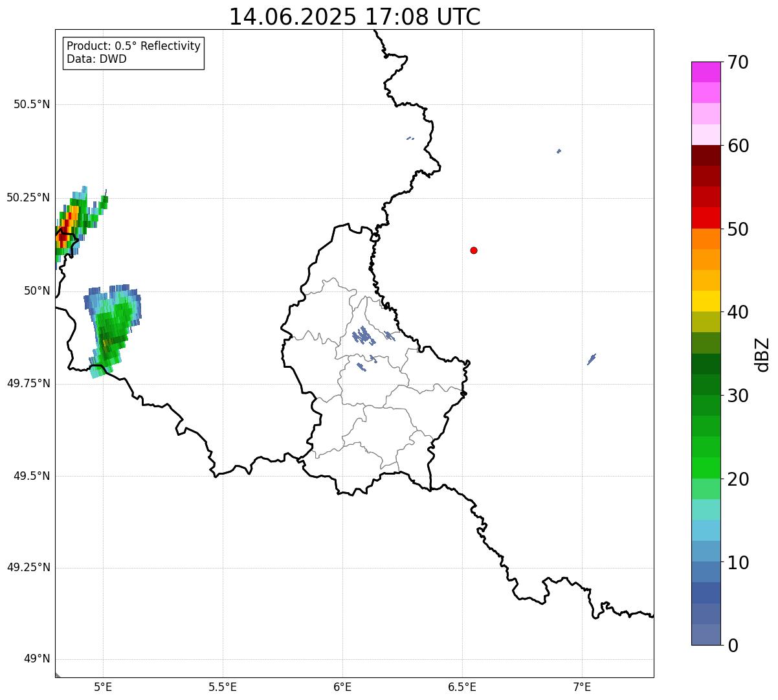The width and height of the screenshot is (778, 700).
Task: Click the olive swatch just below 40 dBZ
Action: click(x=706, y=322)
